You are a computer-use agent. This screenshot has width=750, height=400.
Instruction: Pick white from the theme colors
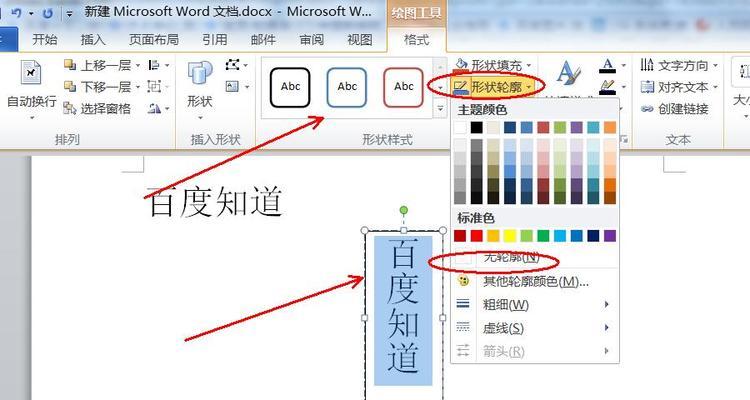coord(460,127)
